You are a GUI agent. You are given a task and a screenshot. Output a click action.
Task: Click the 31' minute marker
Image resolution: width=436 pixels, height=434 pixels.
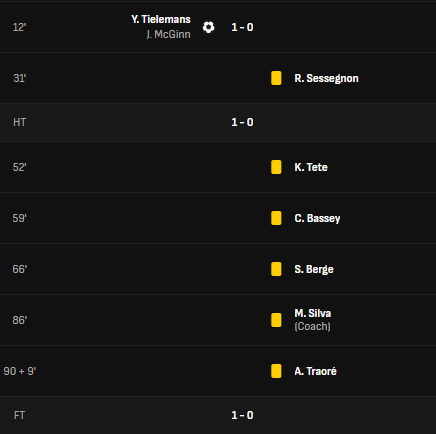[20, 78]
